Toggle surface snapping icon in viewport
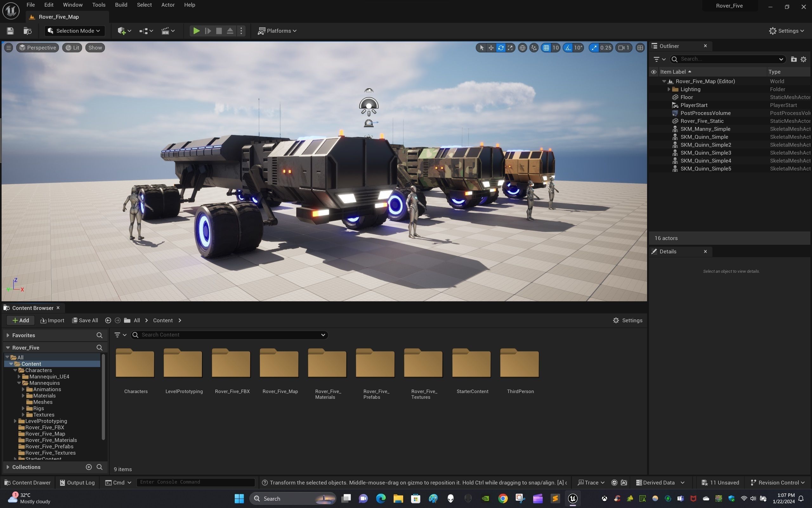The width and height of the screenshot is (812, 508). pos(534,48)
